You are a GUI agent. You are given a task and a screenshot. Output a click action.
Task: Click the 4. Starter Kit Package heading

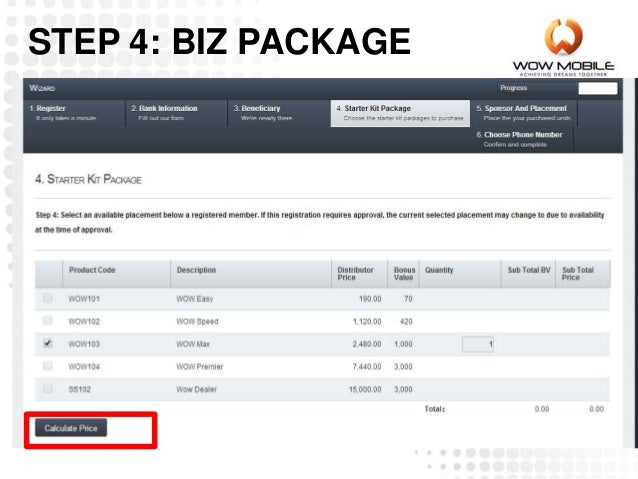click(88, 179)
